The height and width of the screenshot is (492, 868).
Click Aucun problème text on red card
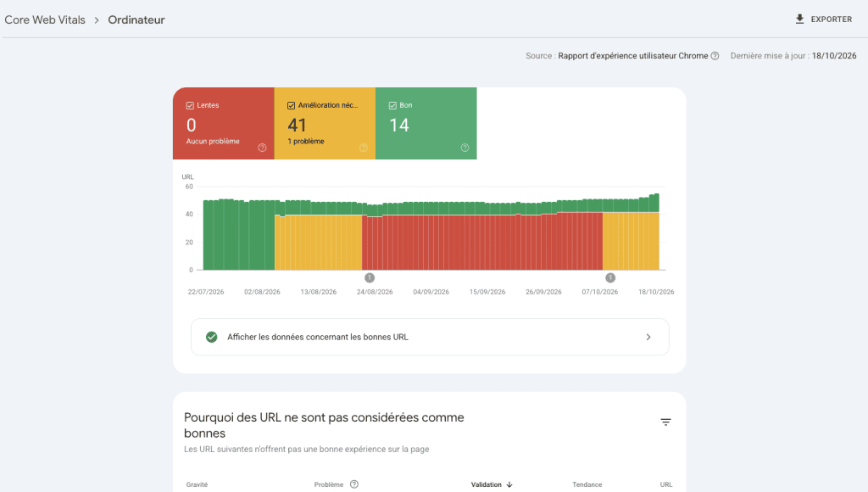tap(213, 142)
